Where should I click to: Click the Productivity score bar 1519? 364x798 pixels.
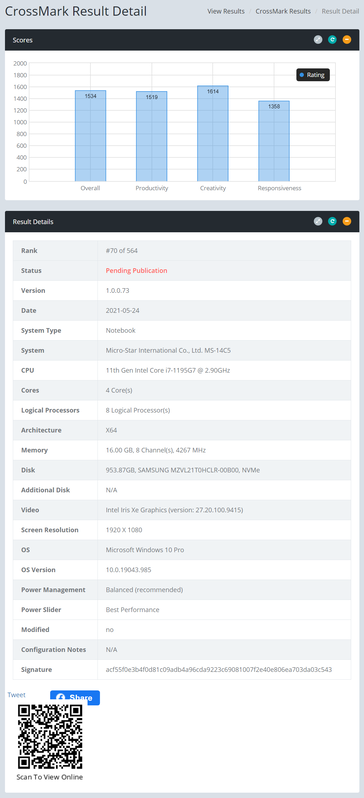pyautogui.click(x=151, y=136)
